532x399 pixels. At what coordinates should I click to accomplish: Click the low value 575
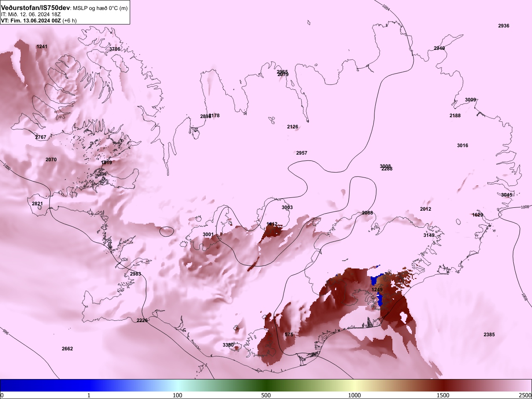289,335
